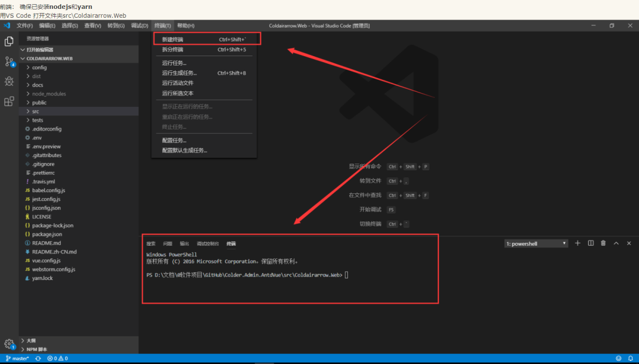Kill terminal with trash icon
This screenshot has height=364, width=639.
(603, 243)
